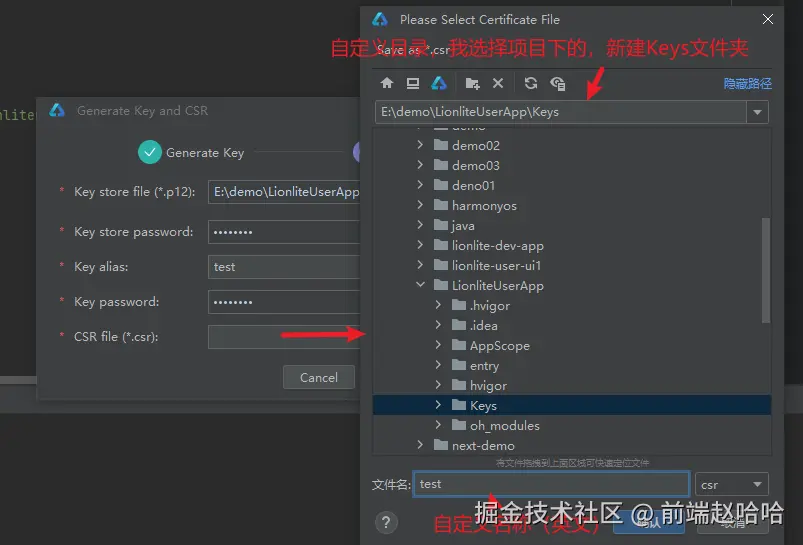Select deno01 folder row
The height and width of the screenshot is (545, 803).
coord(572,185)
